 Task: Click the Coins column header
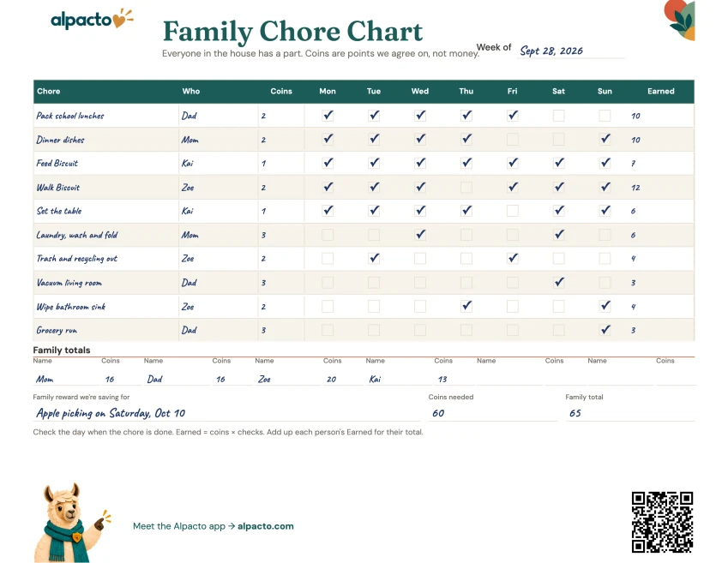(x=281, y=92)
